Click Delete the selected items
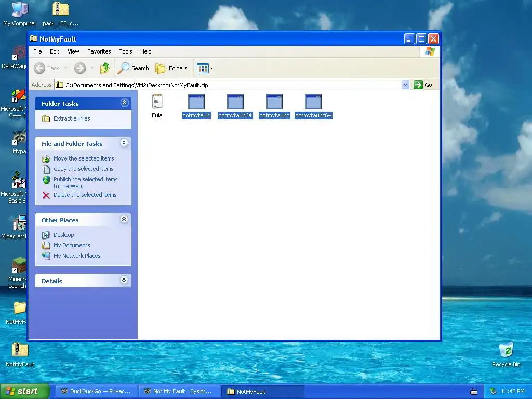The width and height of the screenshot is (532, 399). pyautogui.click(x=85, y=195)
